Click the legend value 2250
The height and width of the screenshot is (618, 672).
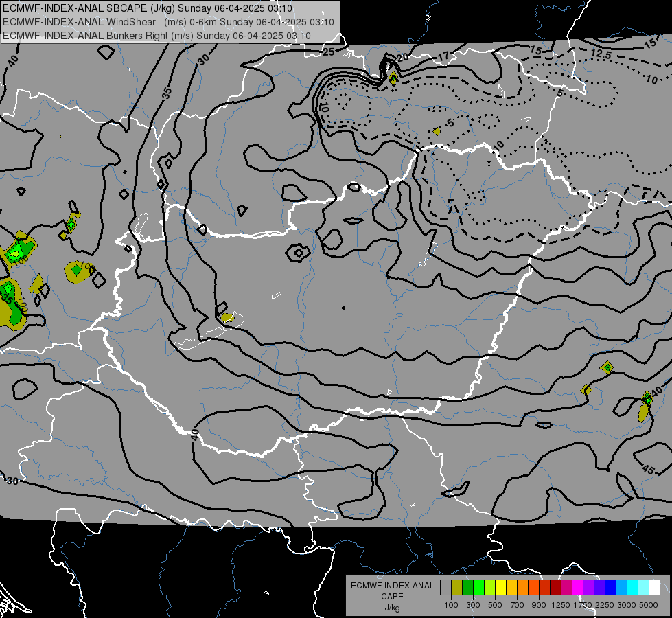[605, 605]
